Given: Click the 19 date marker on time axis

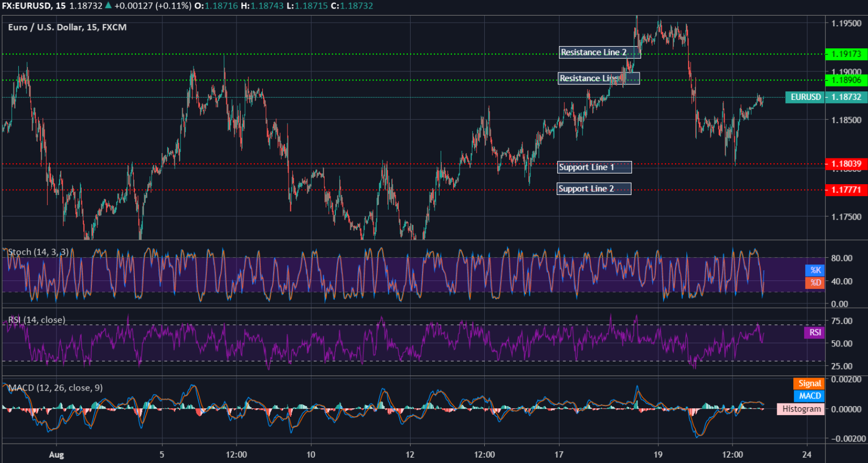Looking at the screenshot, I should pos(658,454).
